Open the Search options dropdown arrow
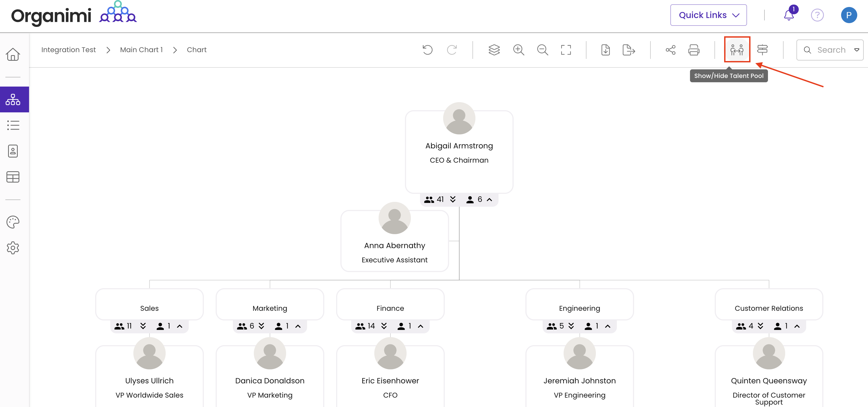The width and height of the screenshot is (868, 407). coord(856,50)
